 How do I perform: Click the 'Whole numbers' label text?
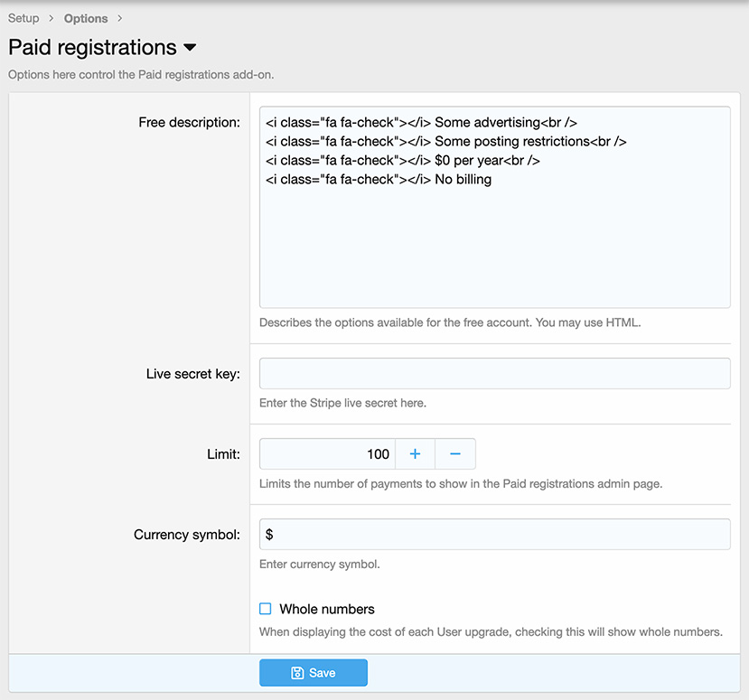(327, 609)
